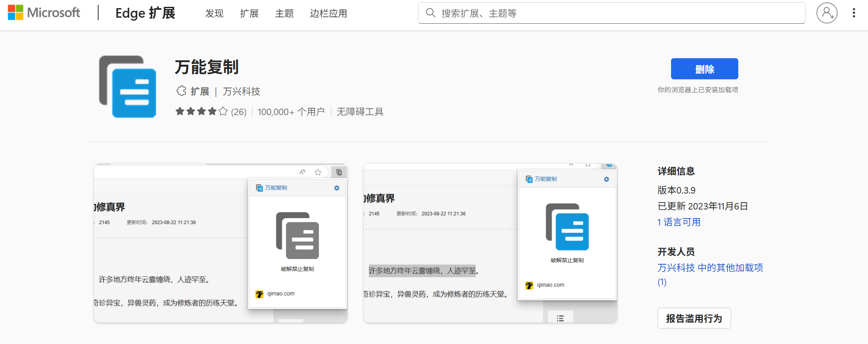The height and width of the screenshot is (344, 868).
Task: Click the 开发人员 heading
Action: pyautogui.click(x=676, y=252)
